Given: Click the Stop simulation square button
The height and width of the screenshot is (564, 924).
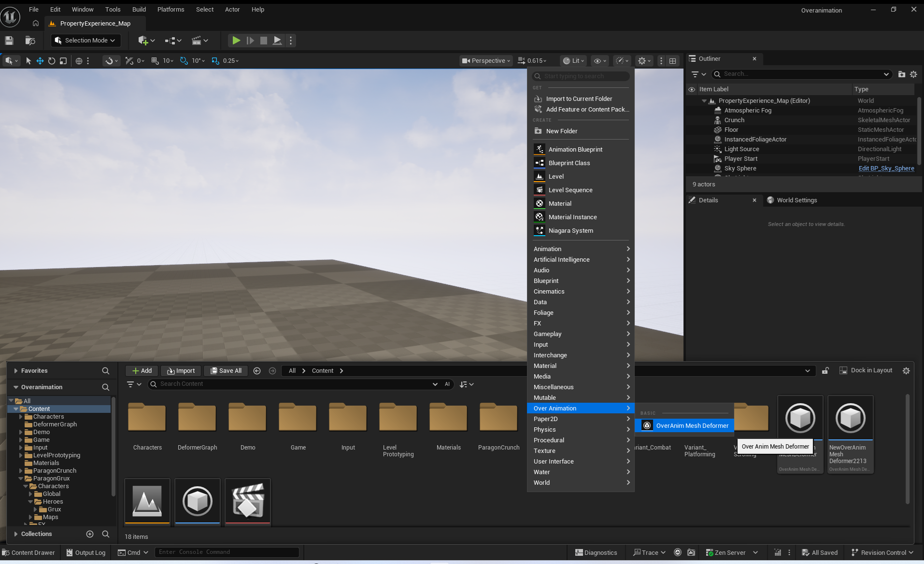Looking at the screenshot, I should tap(263, 41).
